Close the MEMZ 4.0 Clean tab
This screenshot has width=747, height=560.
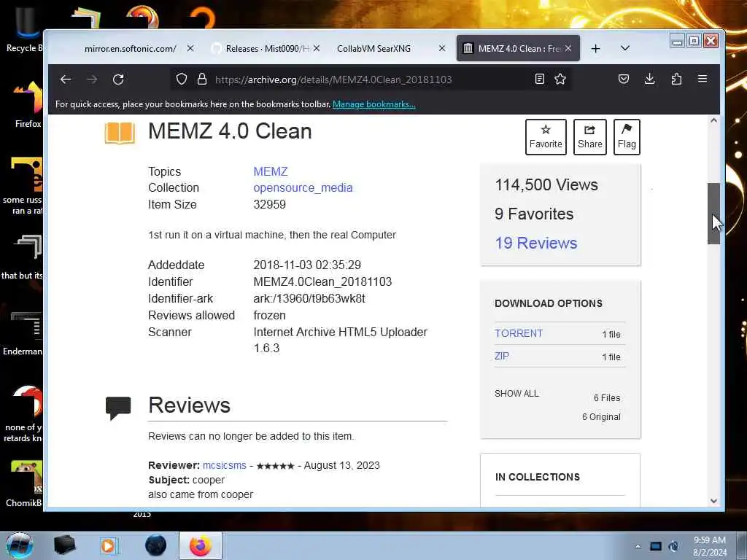568,49
